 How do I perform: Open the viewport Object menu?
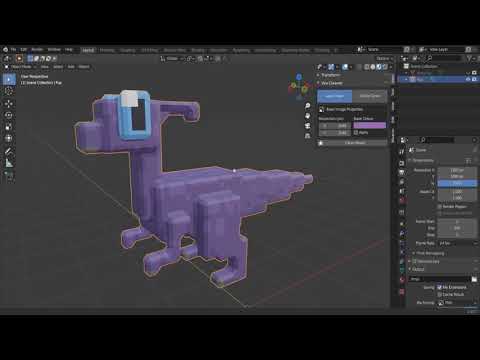84,67
